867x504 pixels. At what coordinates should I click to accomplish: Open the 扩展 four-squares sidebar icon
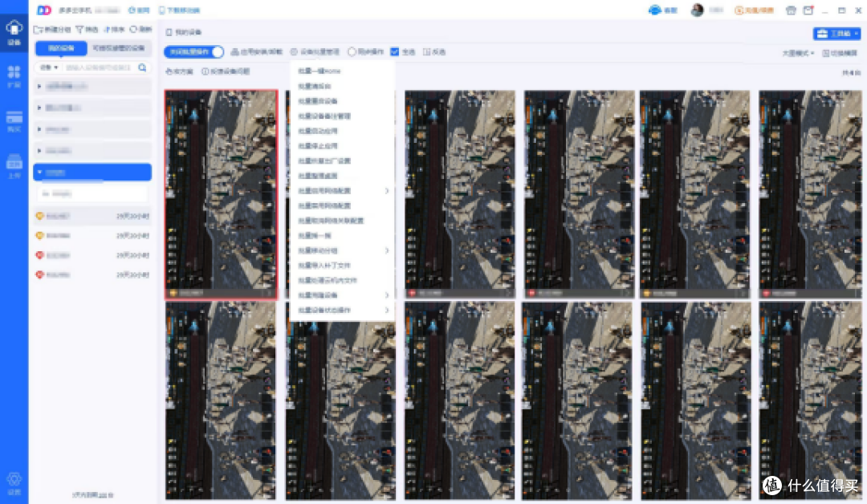coord(14,72)
